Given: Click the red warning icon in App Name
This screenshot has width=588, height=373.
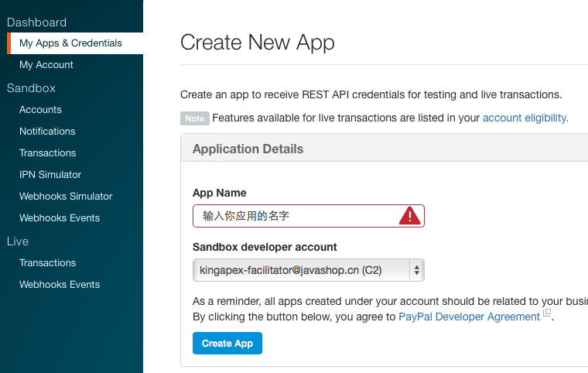Looking at the screenshot, I should tap(409, 216).
